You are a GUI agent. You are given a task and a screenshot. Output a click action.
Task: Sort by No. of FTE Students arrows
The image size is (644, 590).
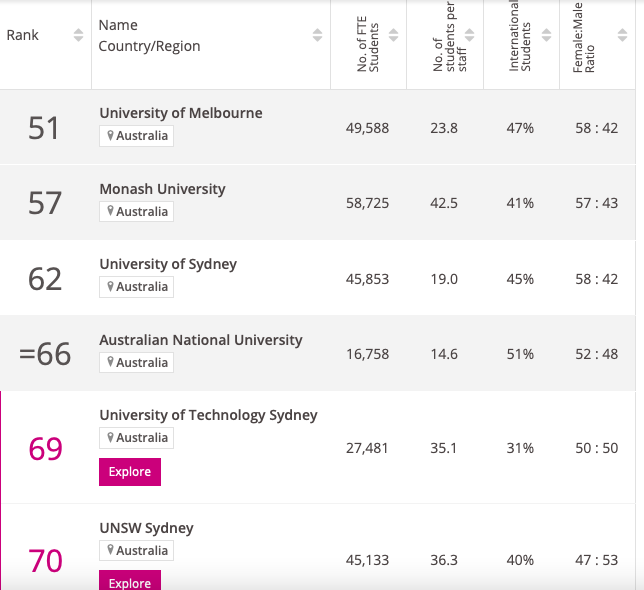tap(393, 35)
